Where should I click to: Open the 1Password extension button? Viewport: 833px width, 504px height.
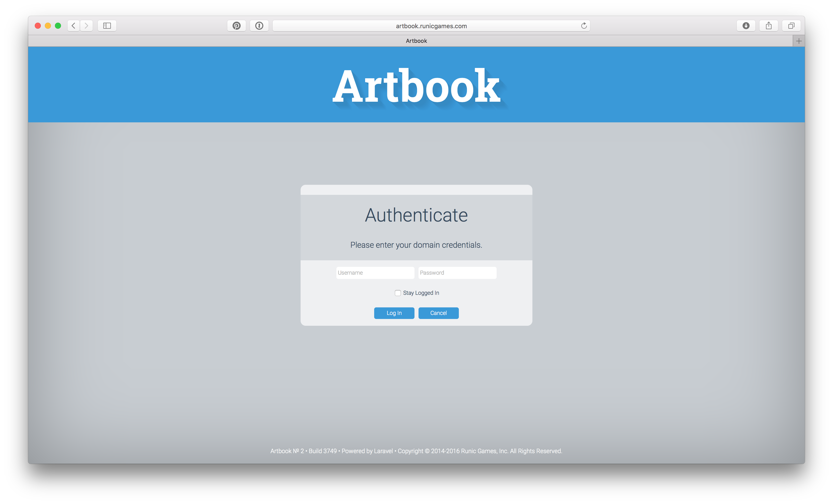259,26
